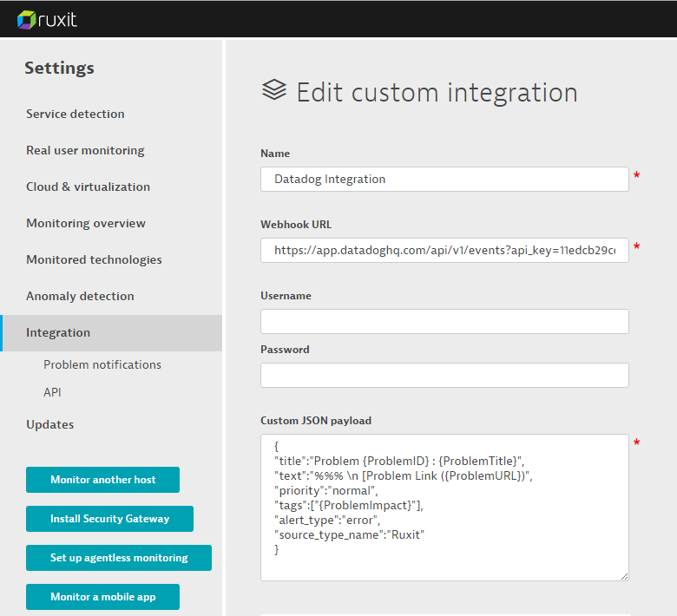Open the API sub-item under Integration
The width and height of the screenshot is (677, 616).
(52, 392)
